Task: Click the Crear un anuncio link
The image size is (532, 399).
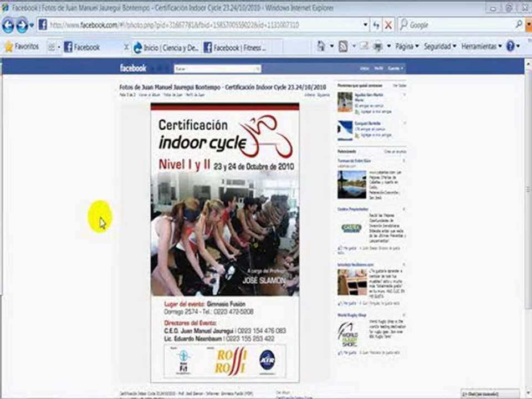Action: pos(395,151)
